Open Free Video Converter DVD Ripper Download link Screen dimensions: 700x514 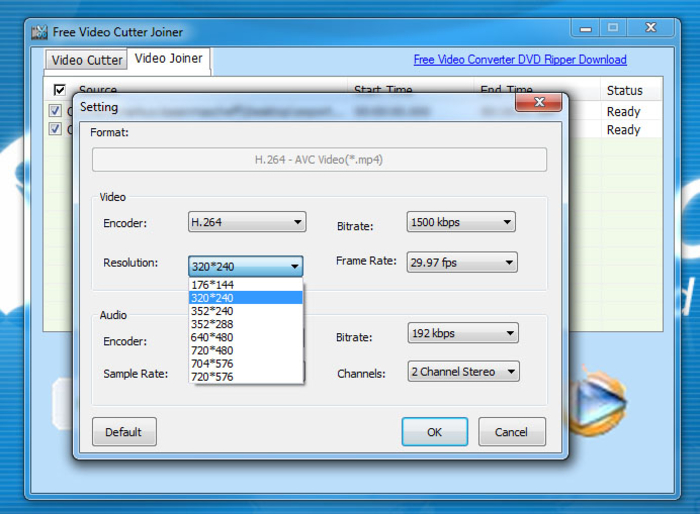click(x=520, y=59)
